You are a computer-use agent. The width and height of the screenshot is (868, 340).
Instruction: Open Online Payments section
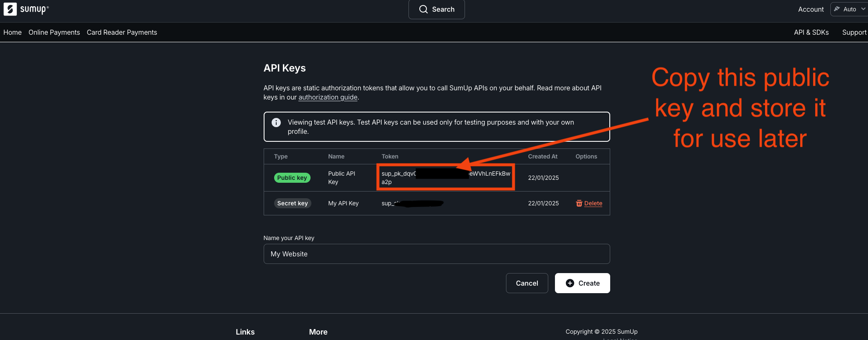point(54,32)
